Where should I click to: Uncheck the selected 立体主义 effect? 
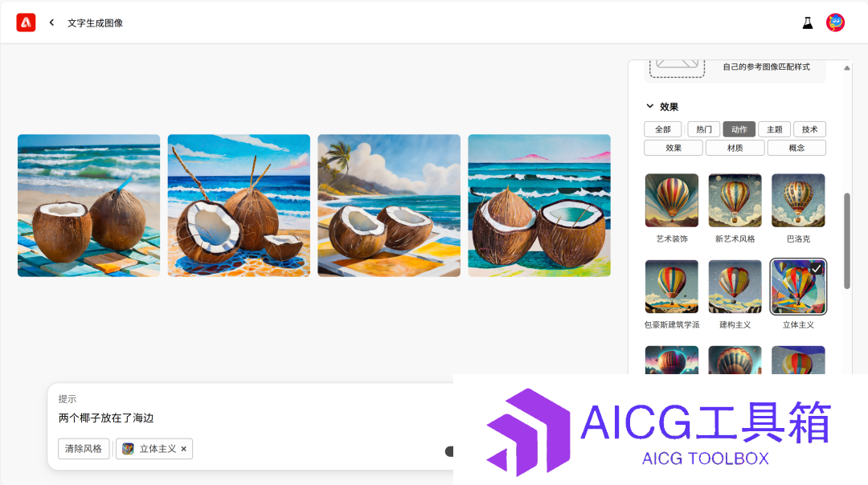click(798, 287)
